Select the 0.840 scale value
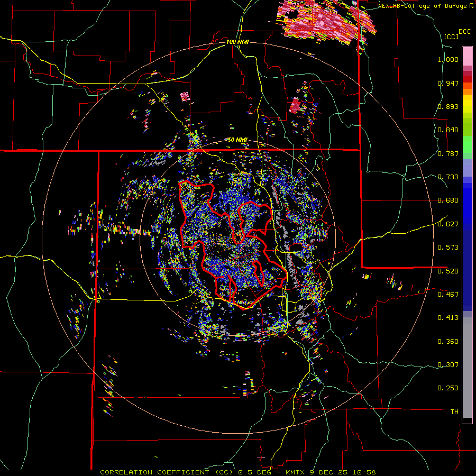 448,130
